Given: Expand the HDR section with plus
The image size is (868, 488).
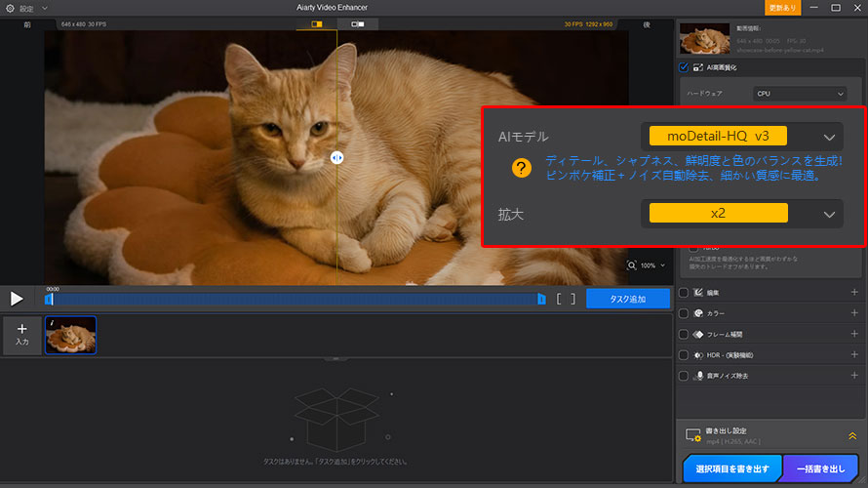Looking at the screenshot, I should (x=854, y=354).
